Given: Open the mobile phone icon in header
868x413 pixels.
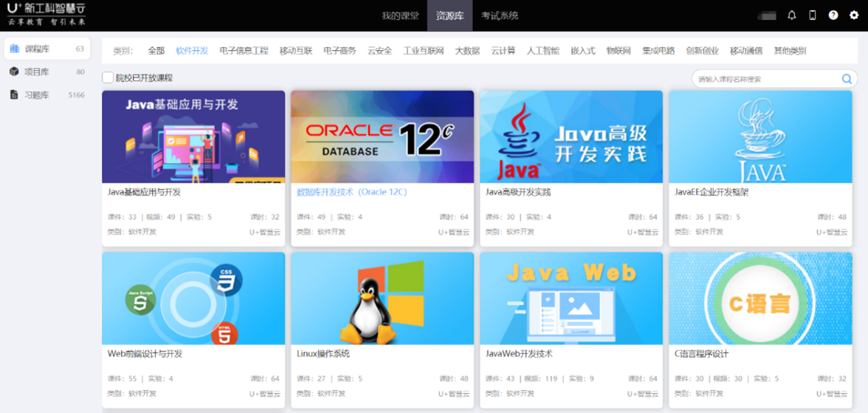Looking at the screenshot, I should click(813, 15).
